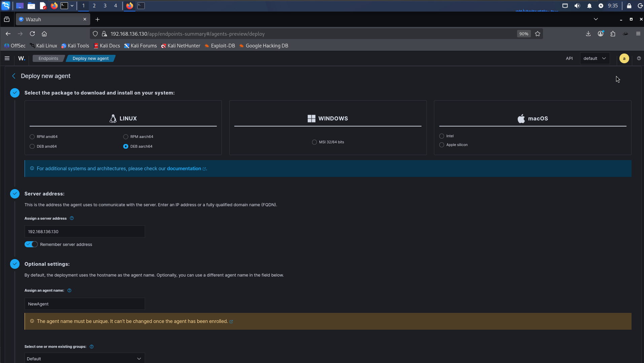Select RPM amd64 package
Viewport: 644px width, 363px height.
click(32, 137)
